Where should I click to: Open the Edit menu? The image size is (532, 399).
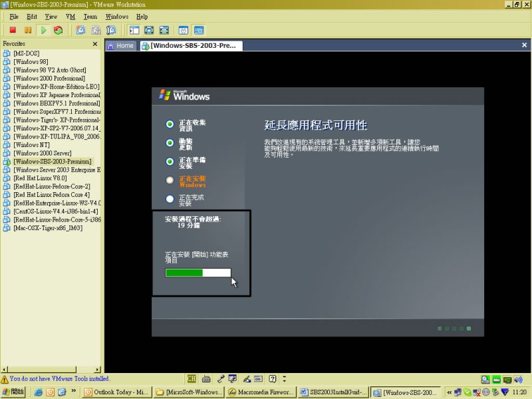point(32,17)
